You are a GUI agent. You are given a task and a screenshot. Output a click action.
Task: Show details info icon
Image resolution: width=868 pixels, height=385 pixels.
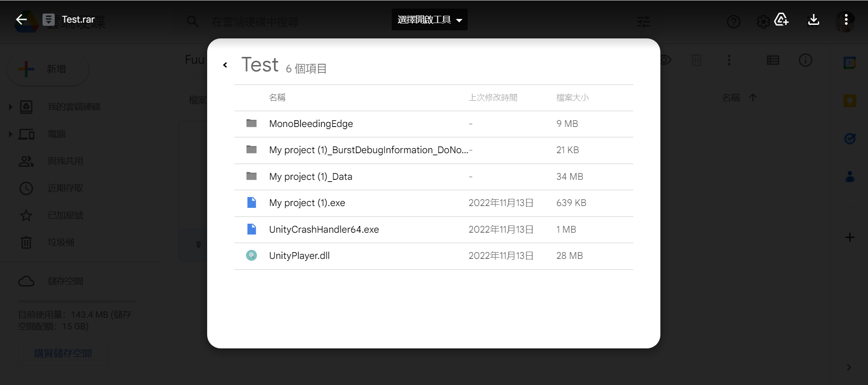[x=805, y=60]
